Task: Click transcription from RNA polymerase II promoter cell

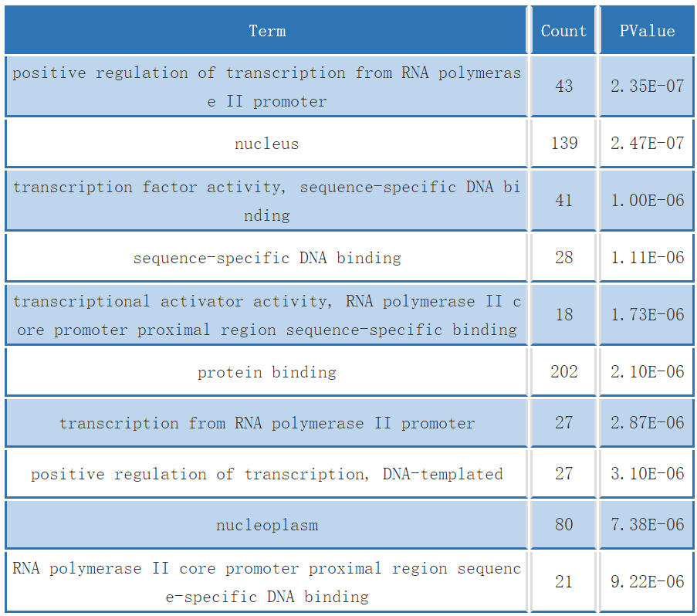Action: pyautogui.click(x=266, y=422)
